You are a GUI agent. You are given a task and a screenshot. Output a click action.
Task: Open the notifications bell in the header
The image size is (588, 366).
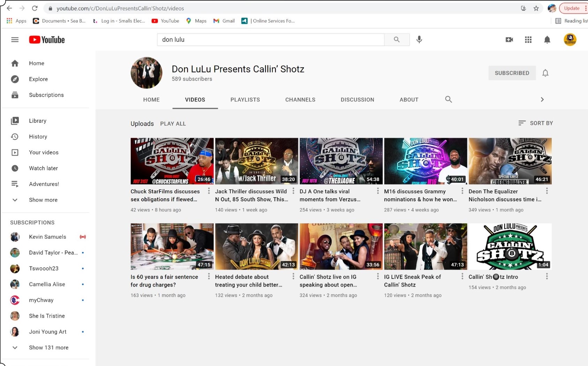pos(547,40)
